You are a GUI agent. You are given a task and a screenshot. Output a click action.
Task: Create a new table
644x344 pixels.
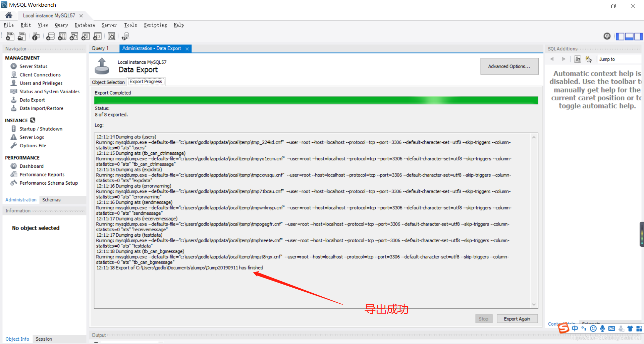pos(62,36)
